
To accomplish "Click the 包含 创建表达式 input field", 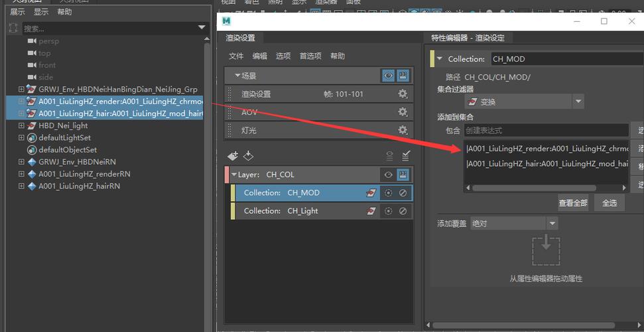I will click(547, 130).
